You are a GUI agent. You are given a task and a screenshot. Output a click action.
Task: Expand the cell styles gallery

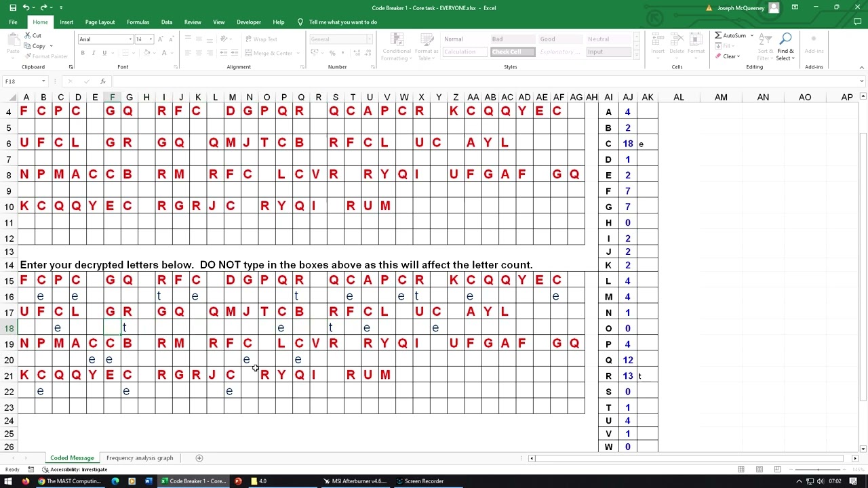(x=637, y=55)
